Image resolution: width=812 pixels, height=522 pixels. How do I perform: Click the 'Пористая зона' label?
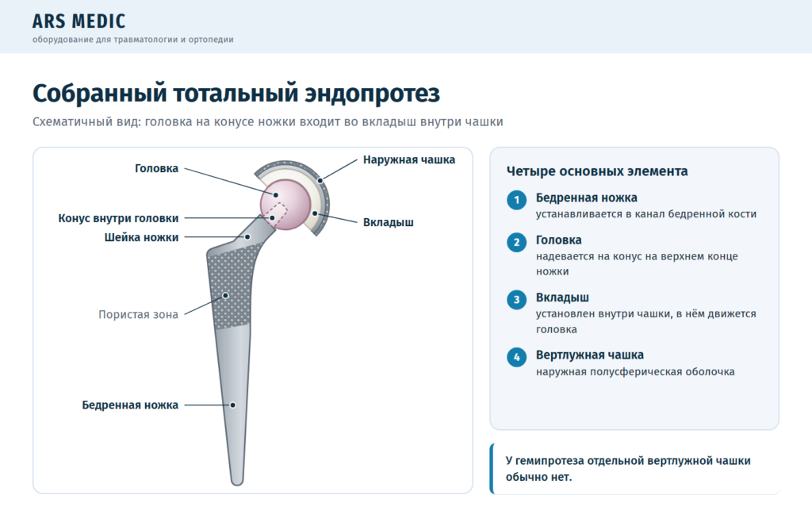tap(138, 314)
